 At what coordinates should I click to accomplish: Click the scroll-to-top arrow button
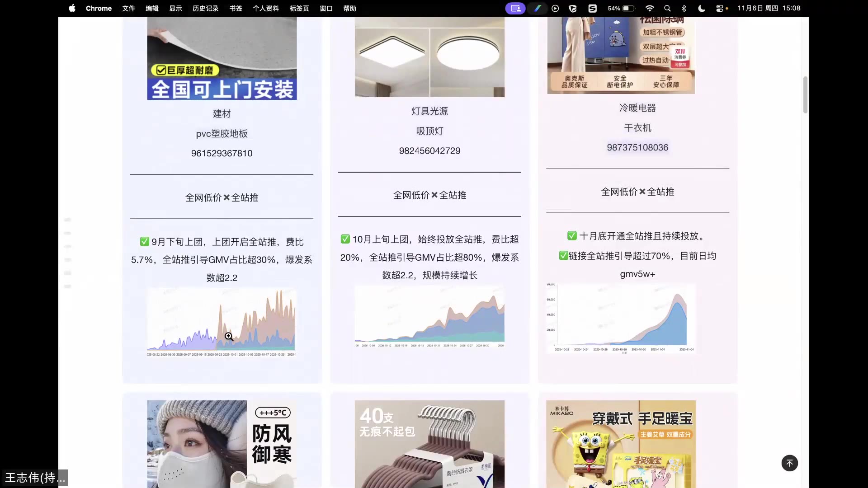tap(789, 463)
